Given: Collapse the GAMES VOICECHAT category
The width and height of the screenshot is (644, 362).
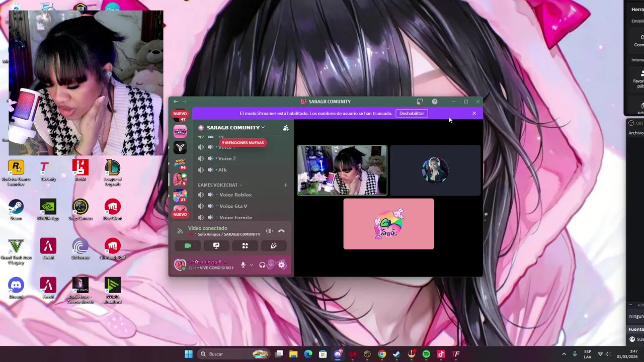Looking at the screenshot, I should point(220,185).
